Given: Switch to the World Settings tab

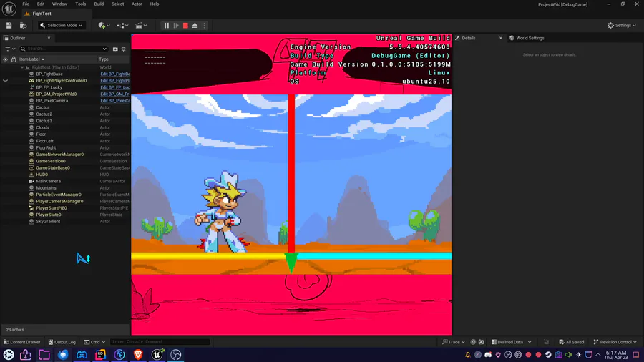Looking at the screenshot, I should click(527, 38).
